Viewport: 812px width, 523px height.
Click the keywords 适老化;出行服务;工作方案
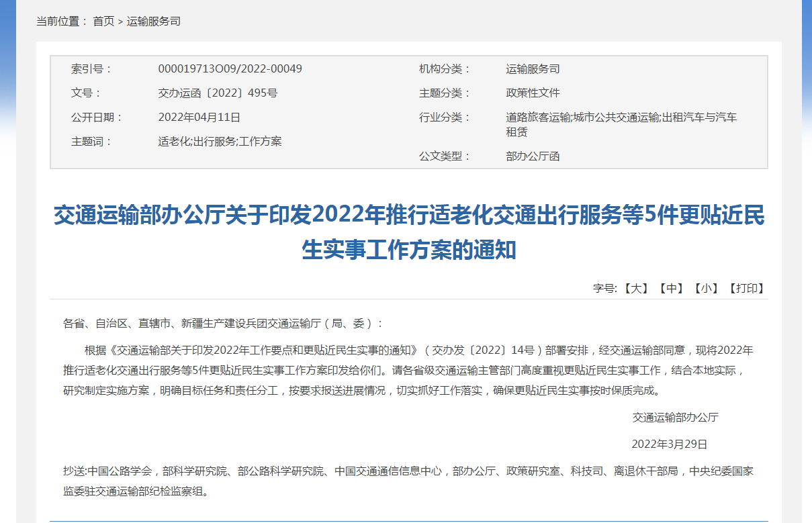coord(220,142)
